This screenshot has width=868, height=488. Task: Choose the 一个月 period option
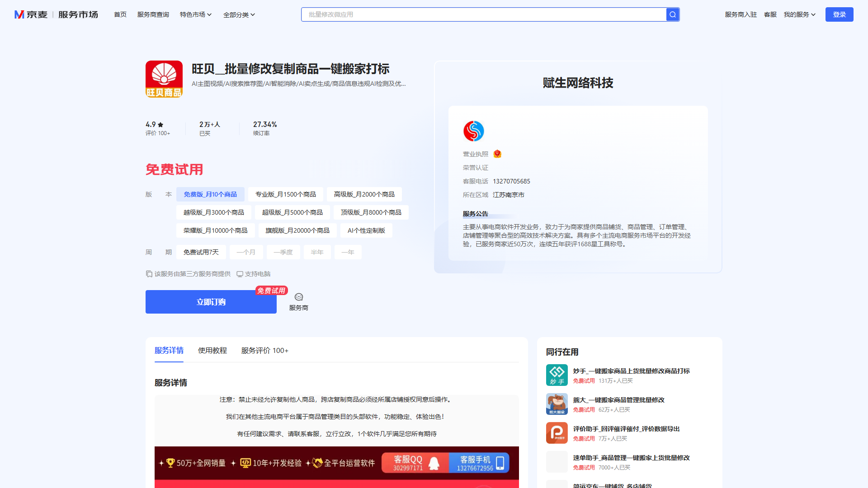(x=246, y=252)
